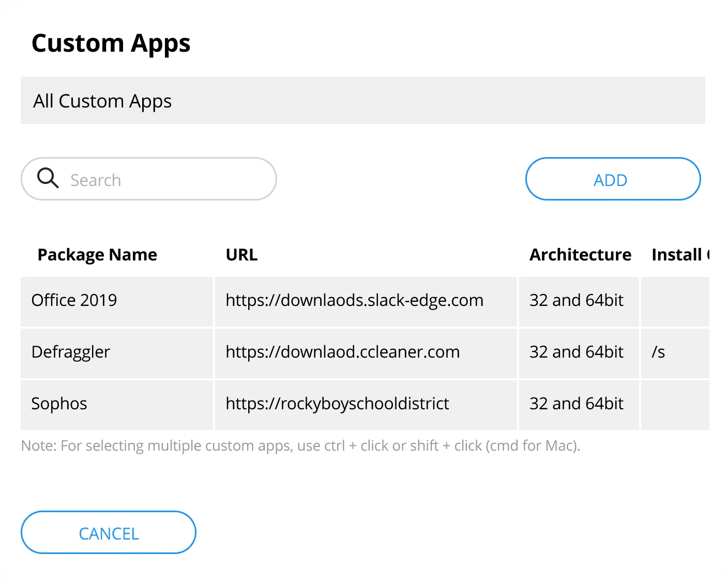The width and height of the screenshot is (728, 585).
Task: Click Office 2019 architecture cell
Action: 577,301
